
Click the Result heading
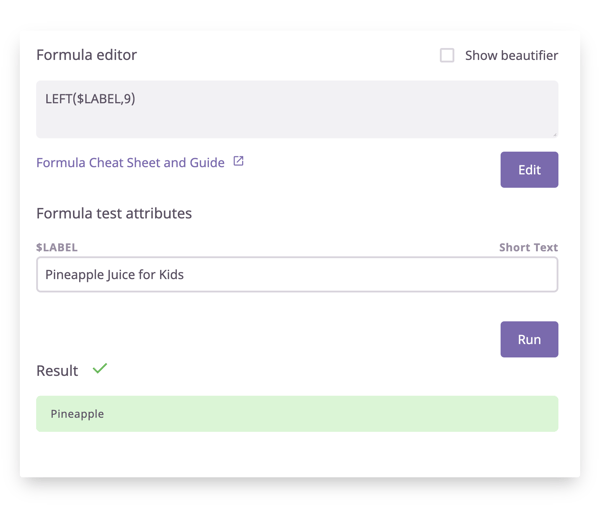(57, 371)
